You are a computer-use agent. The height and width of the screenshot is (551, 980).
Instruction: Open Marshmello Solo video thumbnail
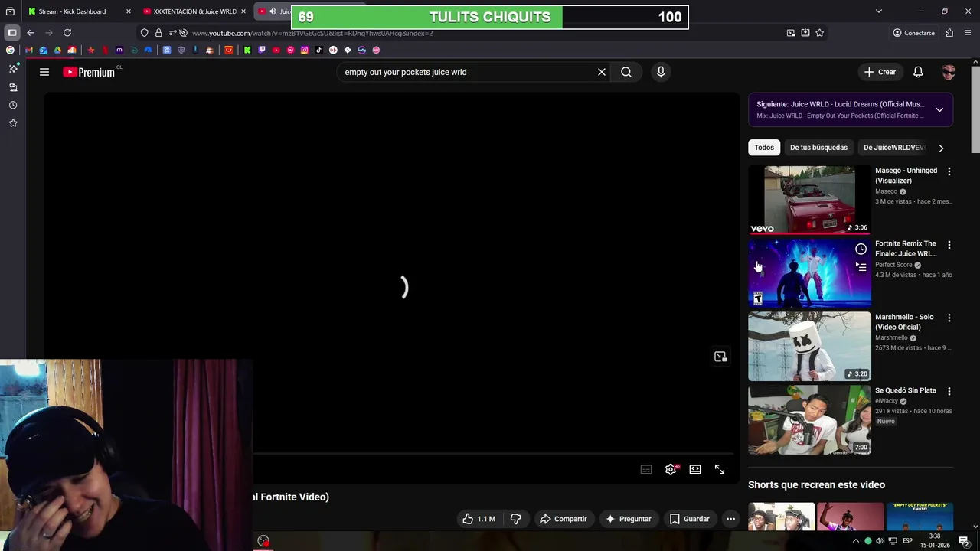[x=809, y=346]
